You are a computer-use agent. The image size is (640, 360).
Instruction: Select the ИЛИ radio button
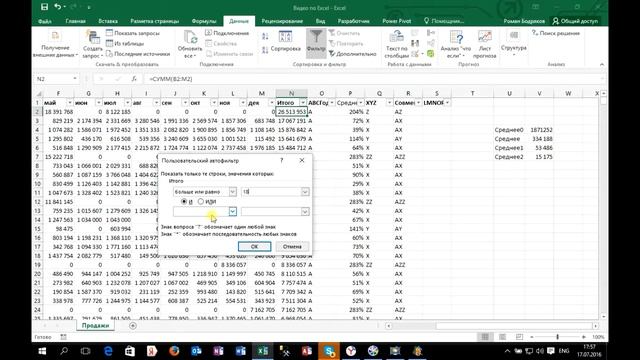tap(200, 201)
